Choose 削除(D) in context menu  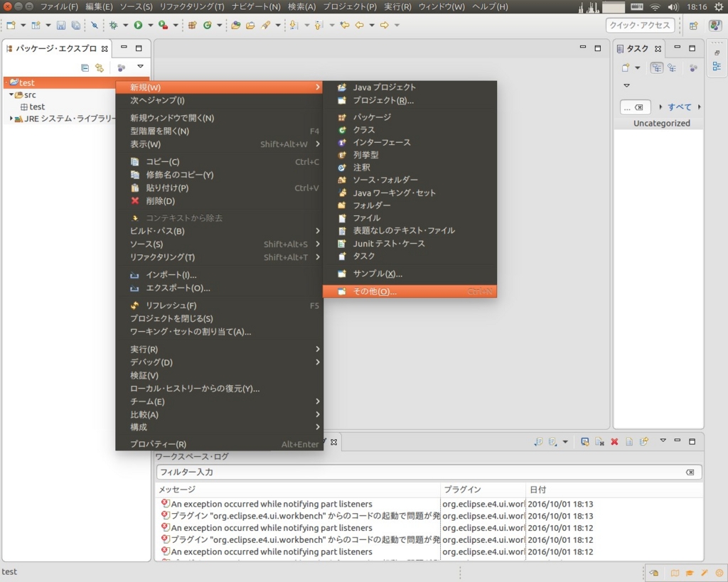(x=219, y=201)
